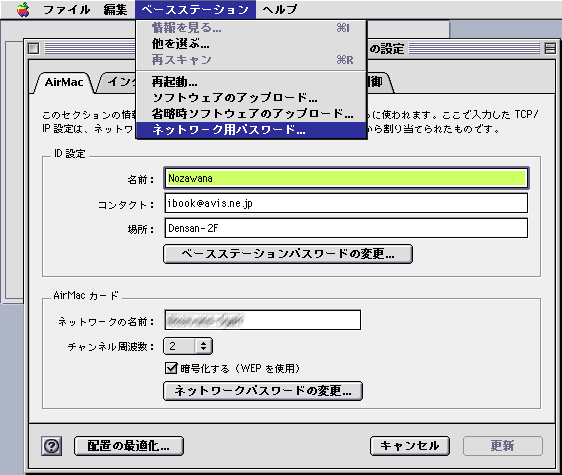Choose 情報を見る... menu entry

coord(251,28)
